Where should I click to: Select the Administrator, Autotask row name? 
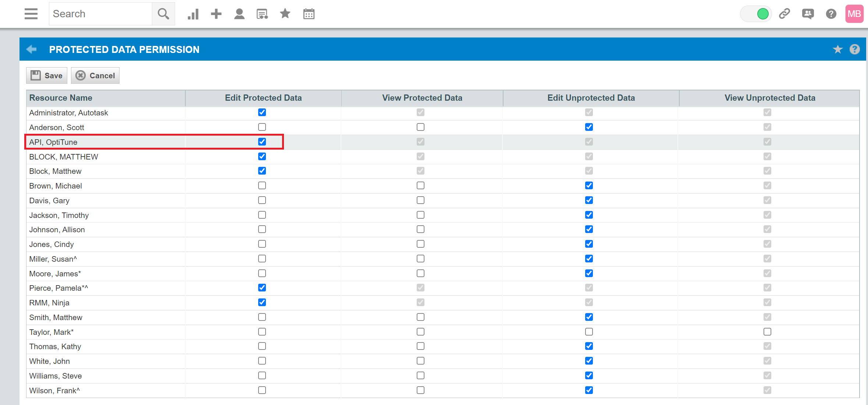coord(68,113)
